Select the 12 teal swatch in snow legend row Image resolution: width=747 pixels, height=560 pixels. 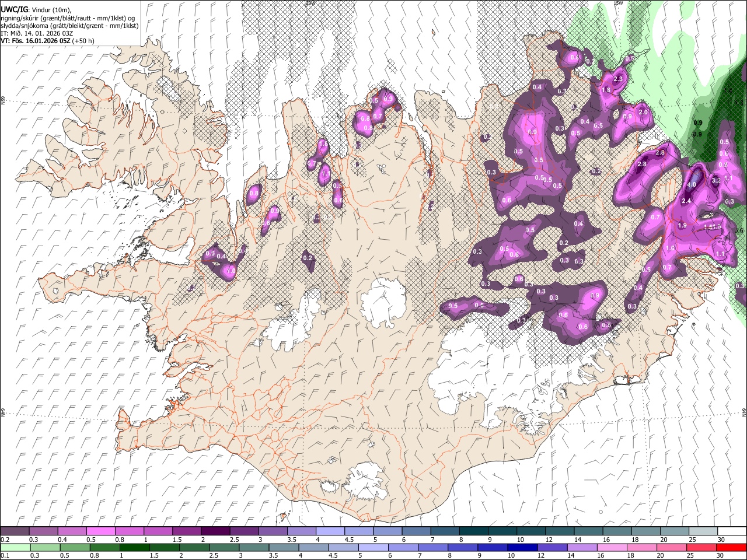coord(560,531)
